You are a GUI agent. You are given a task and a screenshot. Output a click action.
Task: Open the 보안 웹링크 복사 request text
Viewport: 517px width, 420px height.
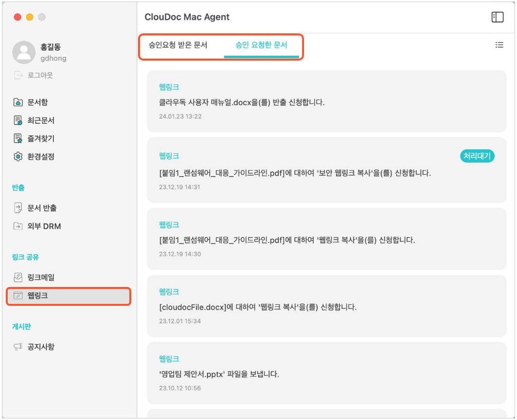295,173
